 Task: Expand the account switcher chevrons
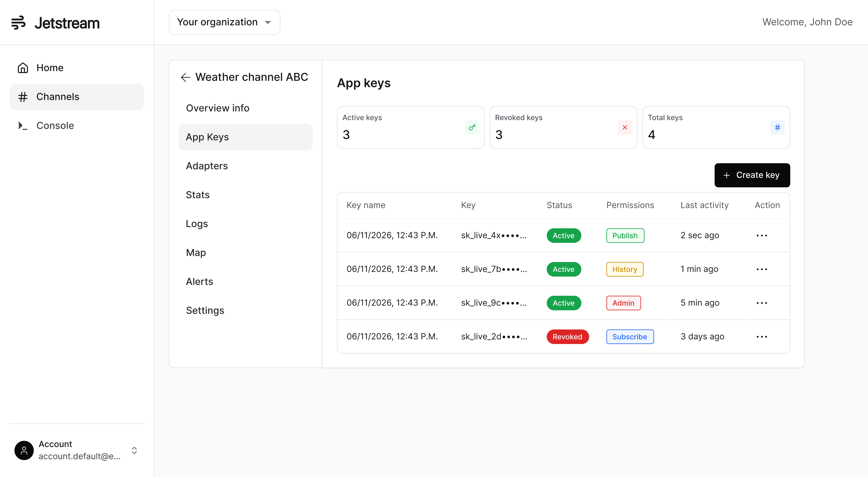(135, 450)
